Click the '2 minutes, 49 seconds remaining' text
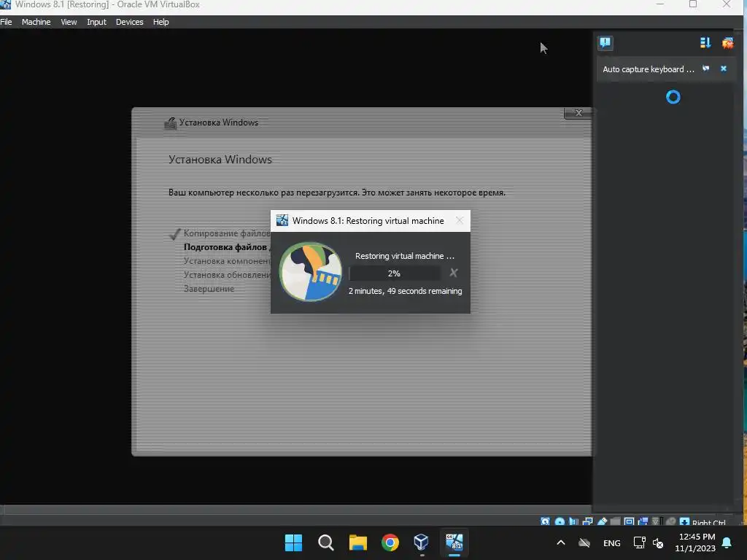 point(406,291)
